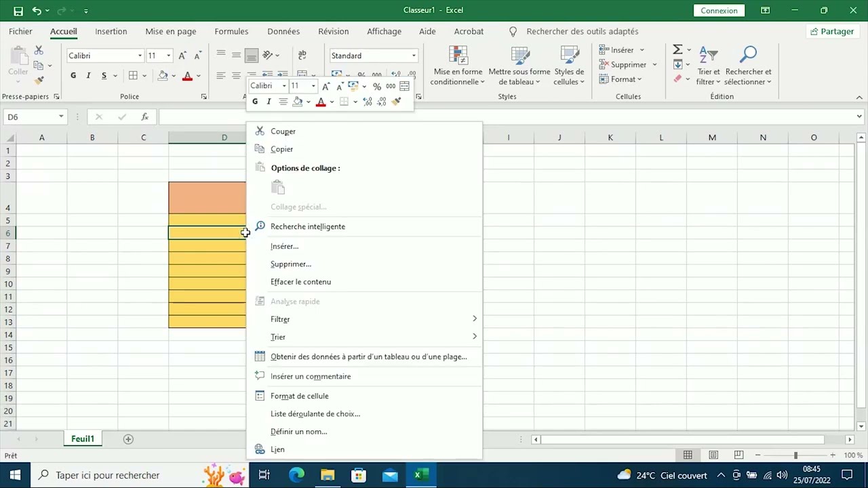Screen dimensions: 868x488
Task: Toggle Underline S in the ribbon
Action: click(104, 75)
